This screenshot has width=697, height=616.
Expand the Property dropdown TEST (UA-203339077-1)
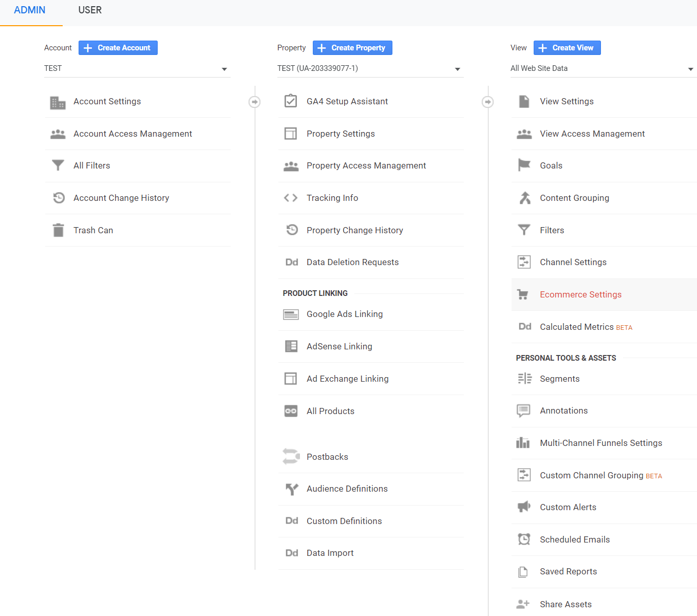[x=370, y=69]
